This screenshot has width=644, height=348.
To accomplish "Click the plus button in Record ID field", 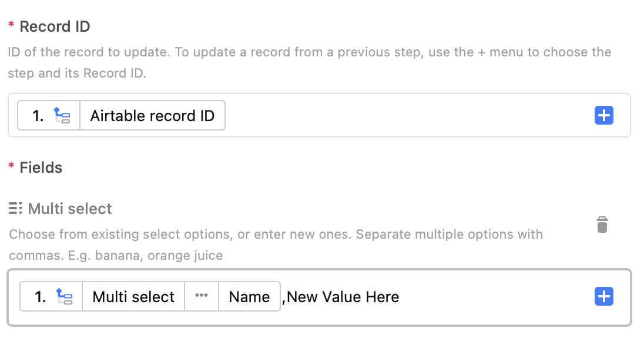I will [x=604, y=115].
